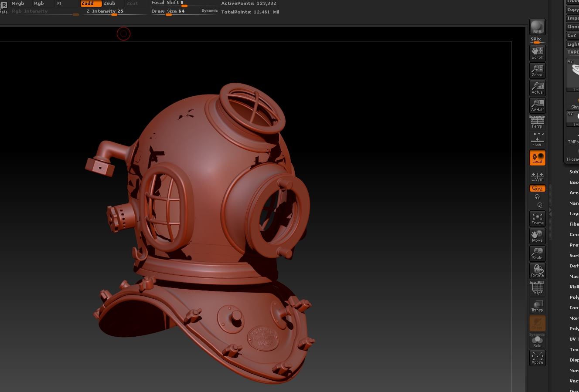The width and height of the screenshot is (579, 392).
Task: Open the Lightbox tools button
Action: pos(572,44)
